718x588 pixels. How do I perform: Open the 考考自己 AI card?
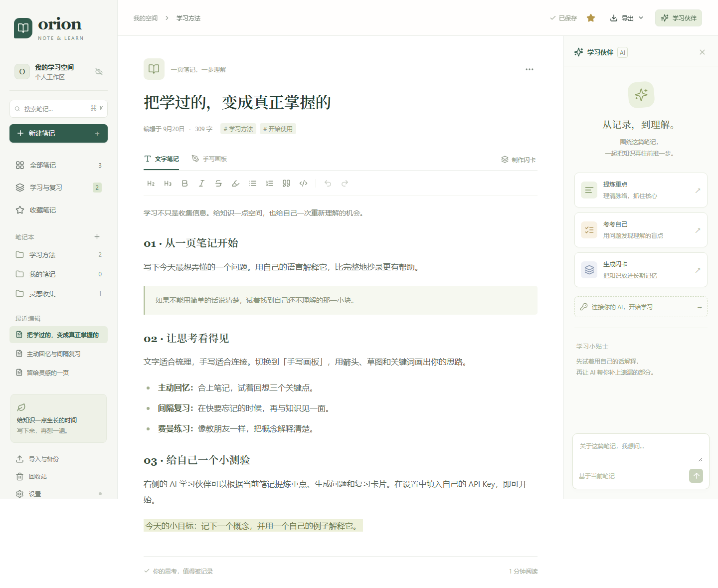[641, 230]
